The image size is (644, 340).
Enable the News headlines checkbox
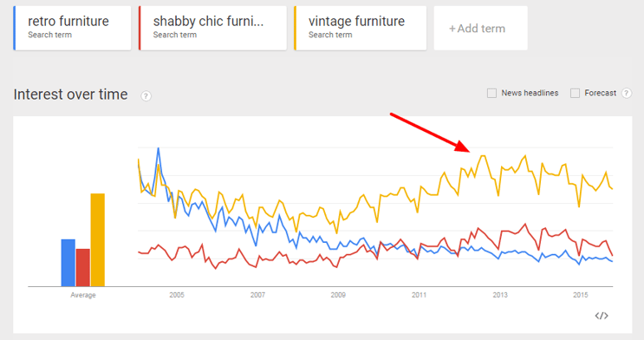click(x=491, y=94)
